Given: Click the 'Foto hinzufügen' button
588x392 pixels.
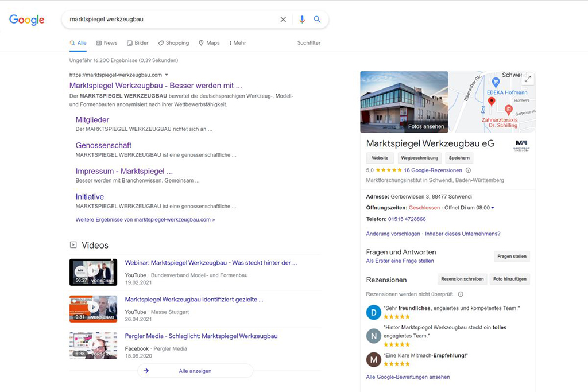Looking at the screenshot, I should 510,279.
